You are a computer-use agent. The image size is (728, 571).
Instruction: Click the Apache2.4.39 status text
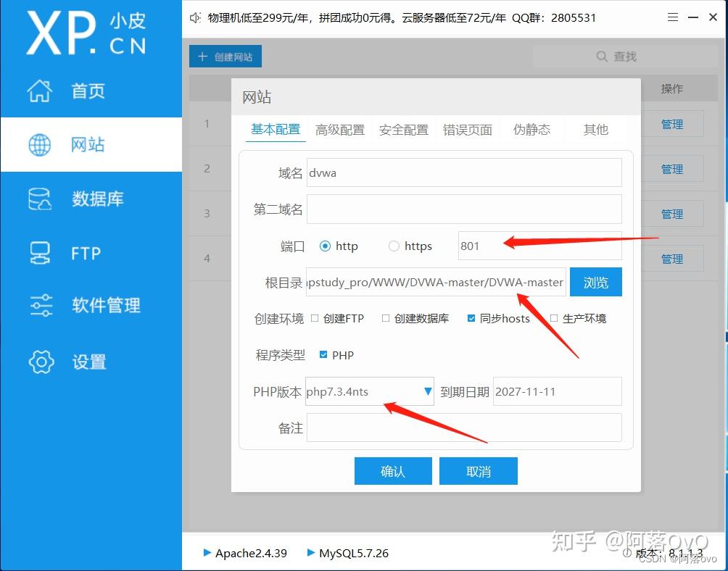pos(251,553)
